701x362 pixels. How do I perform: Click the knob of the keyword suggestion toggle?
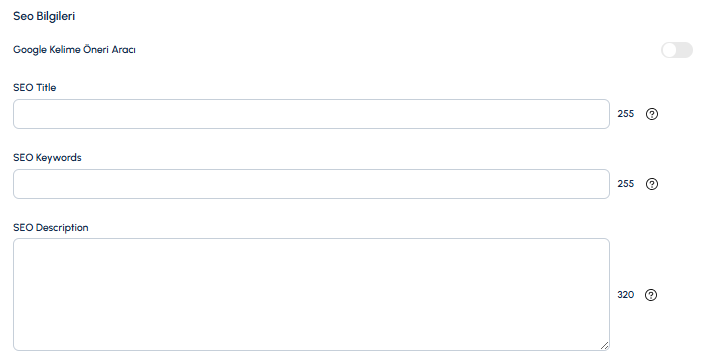point(669,50)
